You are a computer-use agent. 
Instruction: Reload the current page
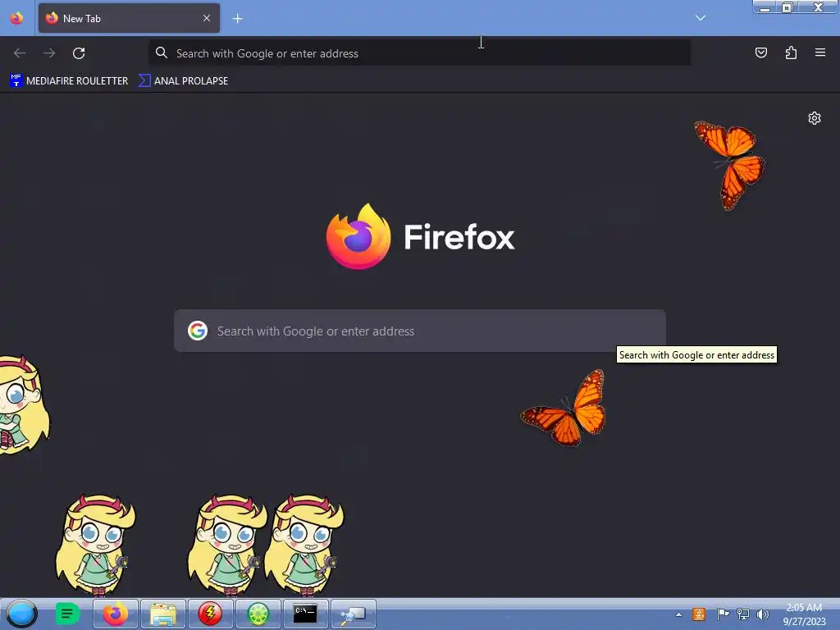79,53
